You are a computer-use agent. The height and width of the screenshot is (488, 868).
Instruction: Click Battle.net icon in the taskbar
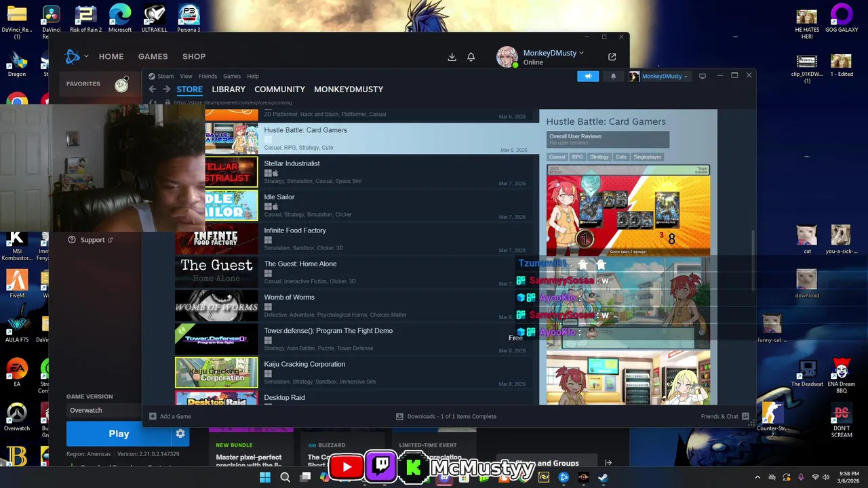tap(564, 477)
